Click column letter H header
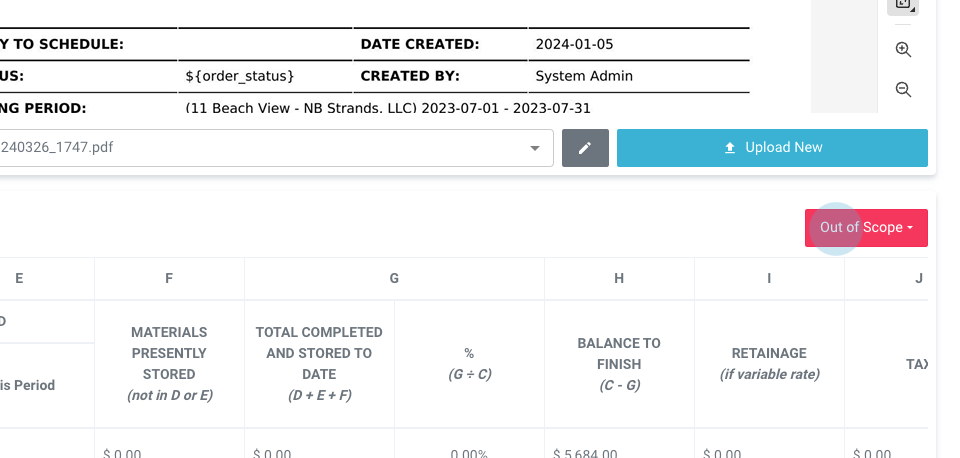The image size is (960, 458). click(x=619, y=279)
